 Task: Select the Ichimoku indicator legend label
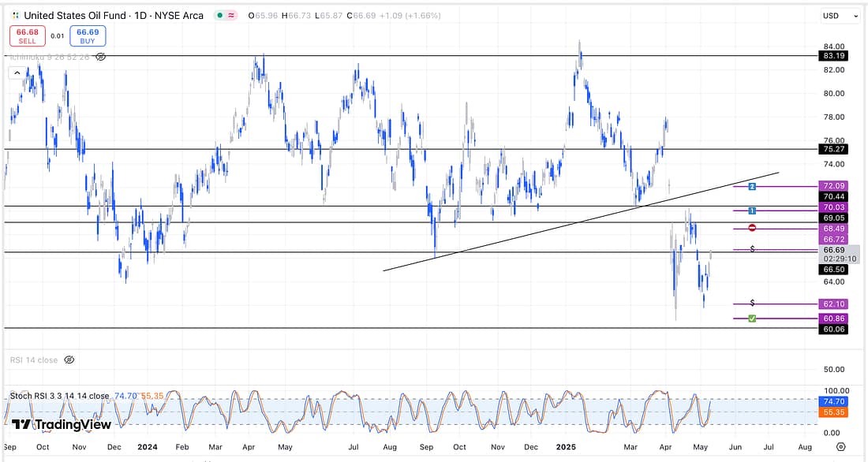pos(49,57)
